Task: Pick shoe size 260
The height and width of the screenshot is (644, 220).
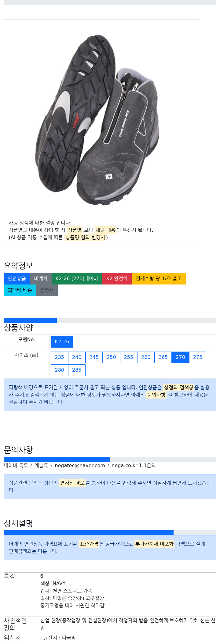Action: (x=146, y=357)
